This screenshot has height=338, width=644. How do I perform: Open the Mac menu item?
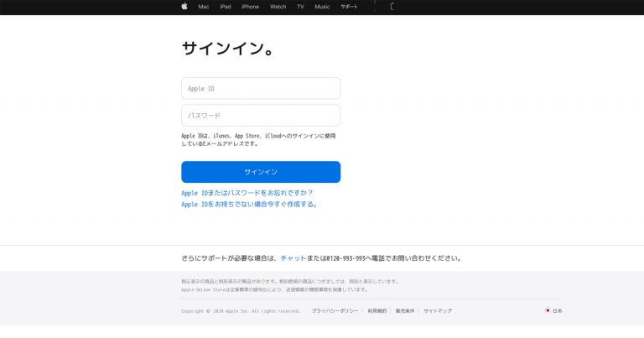point(204,7)
